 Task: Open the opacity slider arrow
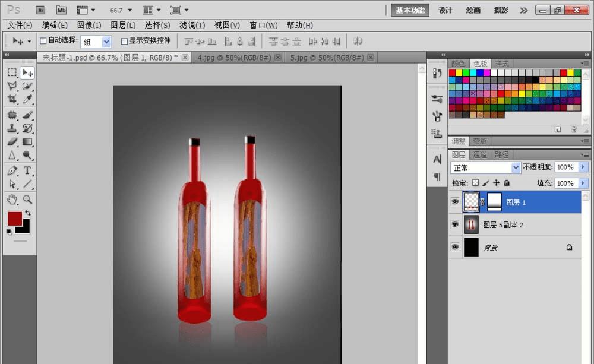click(583, 167)
